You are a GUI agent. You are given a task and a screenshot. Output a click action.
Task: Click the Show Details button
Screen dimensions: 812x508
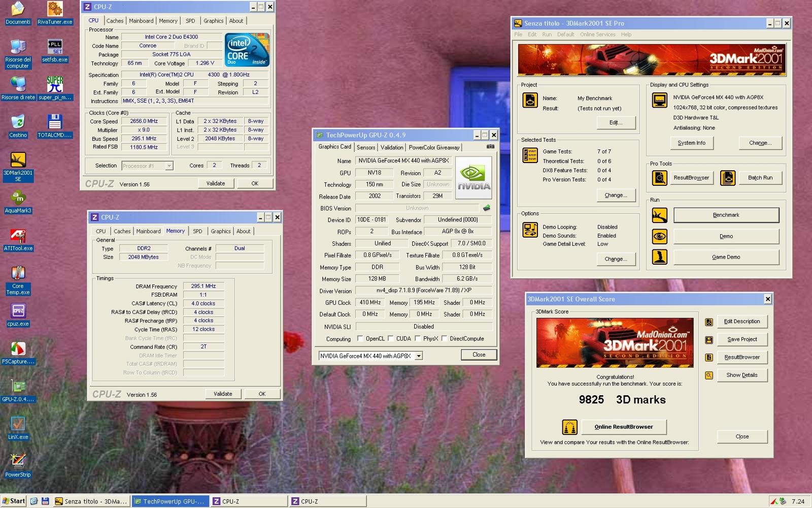click(741, 375)
